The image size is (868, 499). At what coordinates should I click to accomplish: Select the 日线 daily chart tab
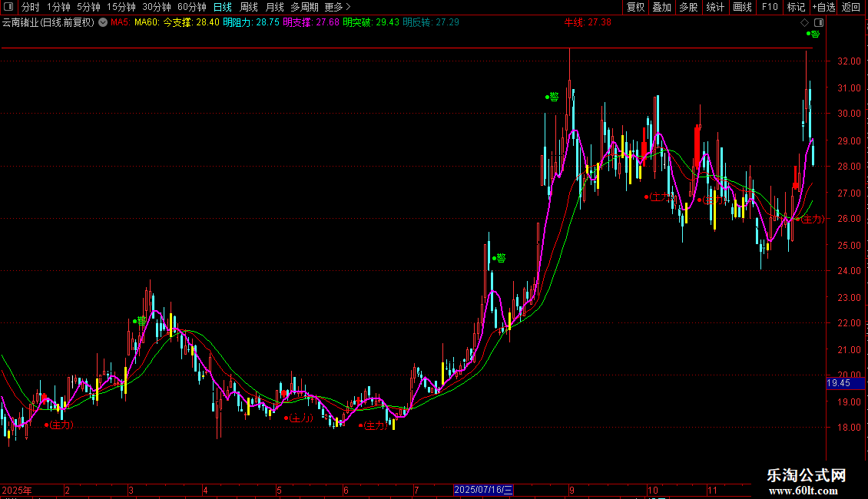[x=223, y=7]
